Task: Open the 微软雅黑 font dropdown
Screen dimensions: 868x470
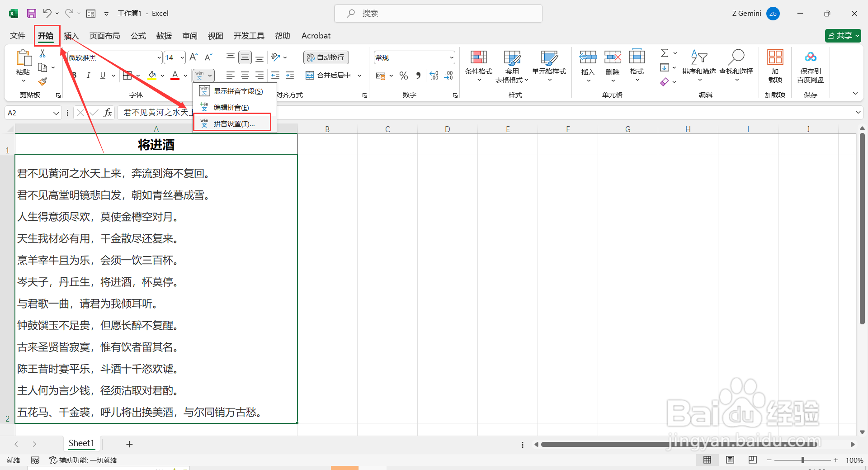Action: coord(159,57)
